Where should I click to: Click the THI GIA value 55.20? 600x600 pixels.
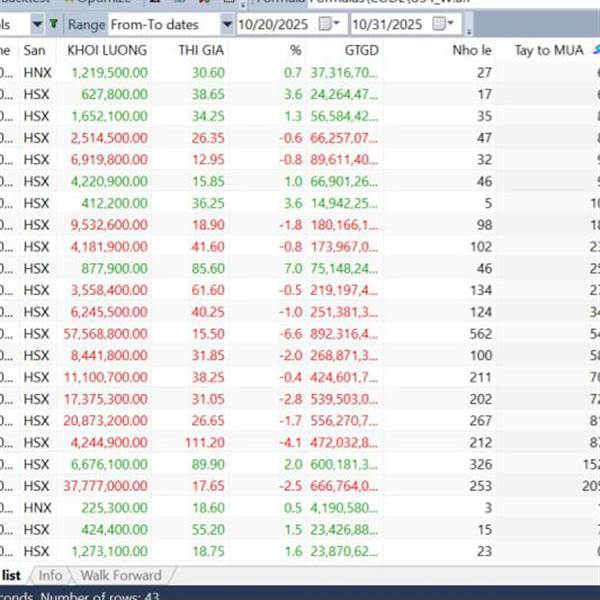208,530
